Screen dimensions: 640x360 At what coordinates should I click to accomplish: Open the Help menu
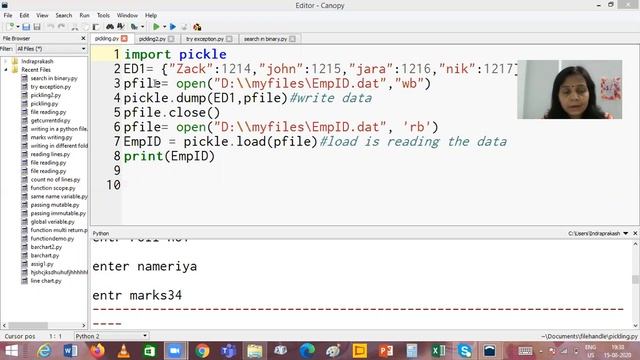click(x=151, y=15)
